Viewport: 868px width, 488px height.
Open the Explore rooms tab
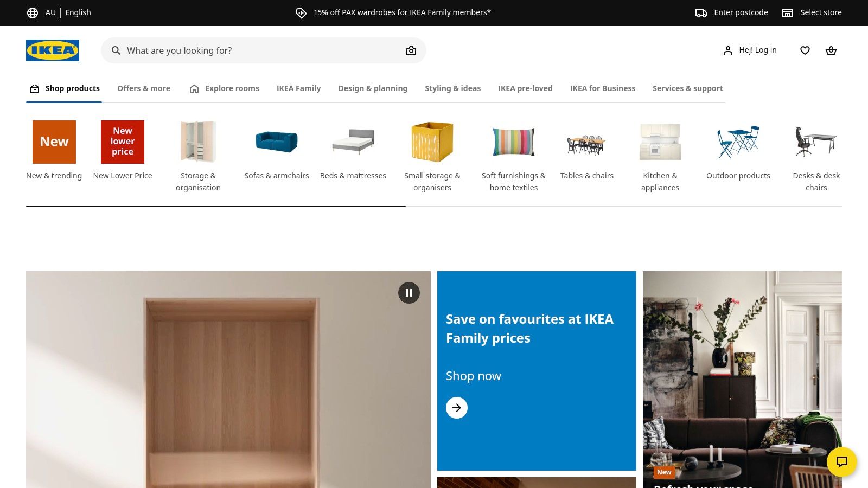[224, 88]
